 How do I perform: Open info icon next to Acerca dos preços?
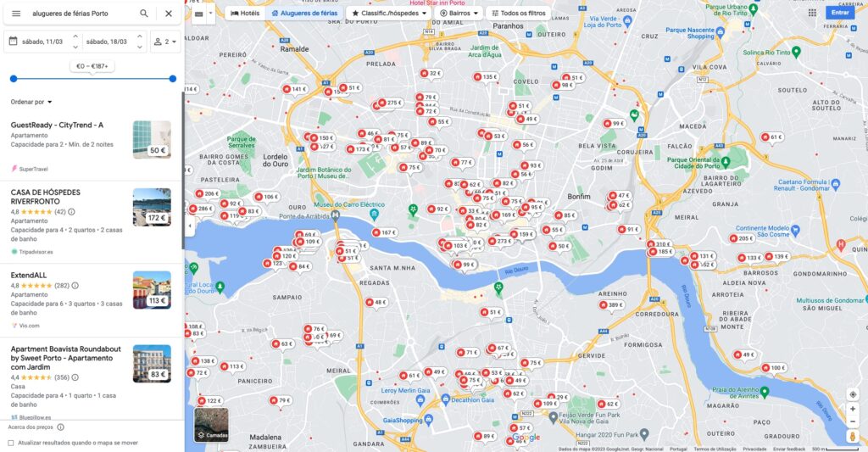[x=60, y=427]
